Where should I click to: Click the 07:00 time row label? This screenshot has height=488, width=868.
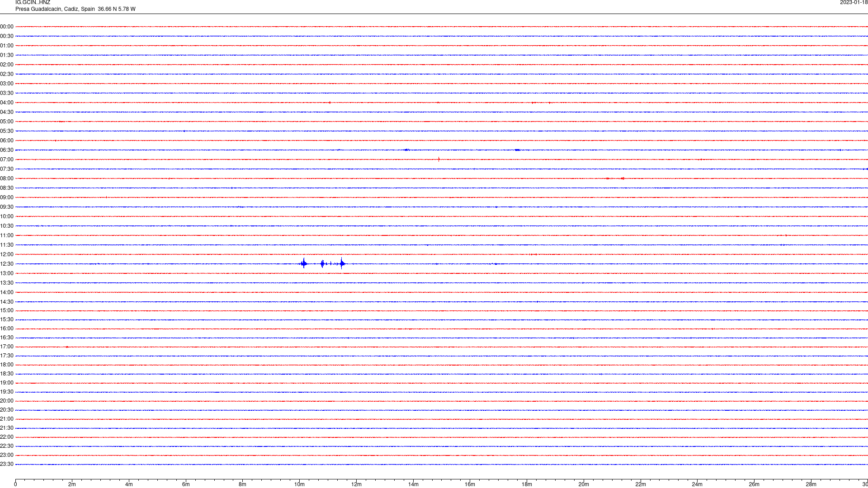coord(7,160)
